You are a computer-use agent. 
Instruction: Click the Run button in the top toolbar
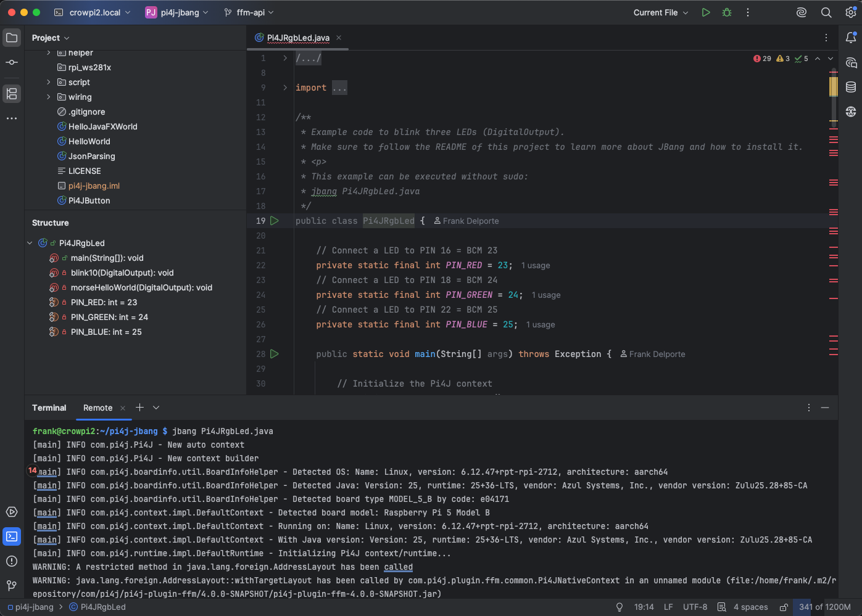point(706,12)
